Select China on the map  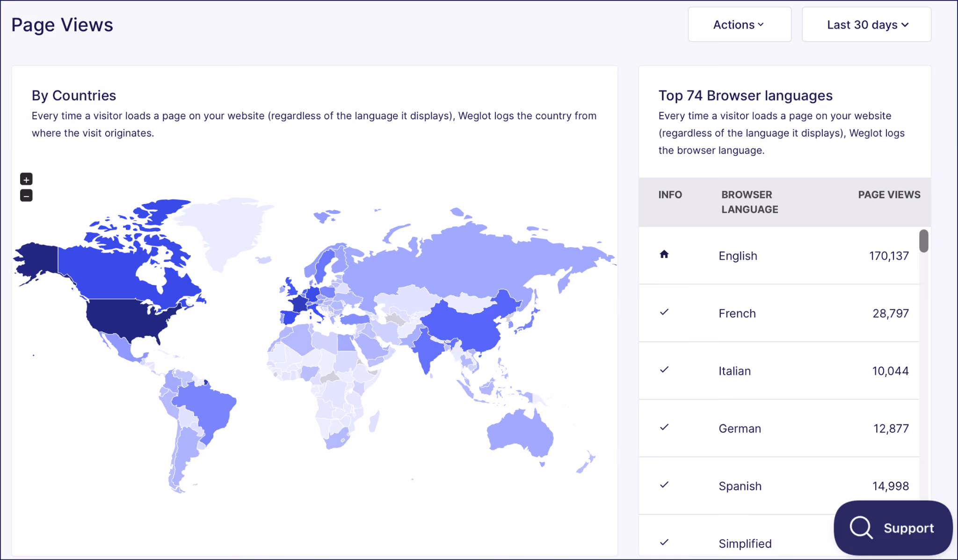click(468, 323)
